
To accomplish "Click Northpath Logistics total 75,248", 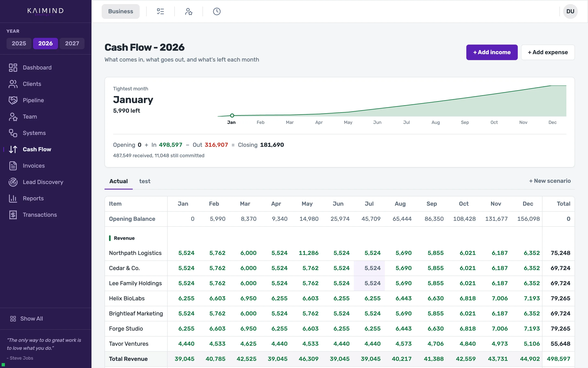I will 560,253.
